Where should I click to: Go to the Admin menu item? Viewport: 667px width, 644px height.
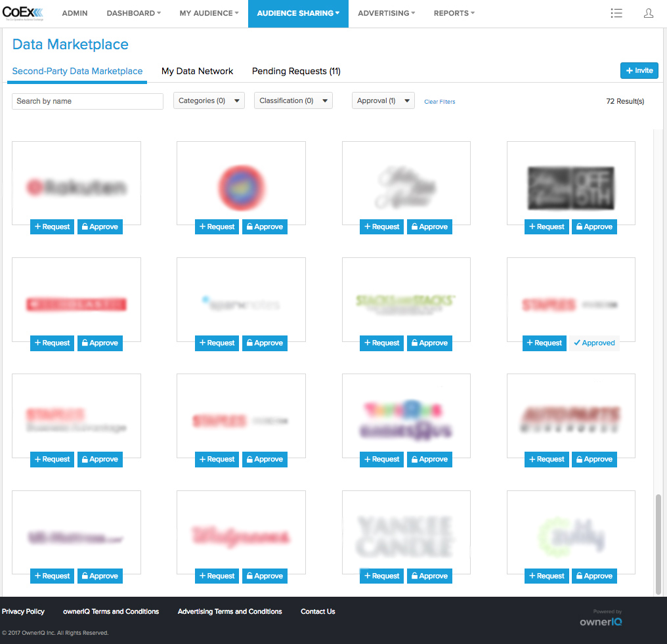(x=75, y=13)
